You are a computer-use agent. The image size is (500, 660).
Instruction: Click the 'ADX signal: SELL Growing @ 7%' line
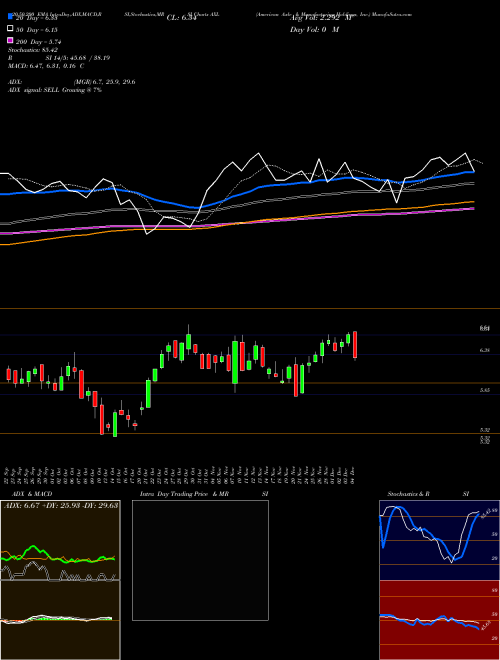tap(55, 90)
